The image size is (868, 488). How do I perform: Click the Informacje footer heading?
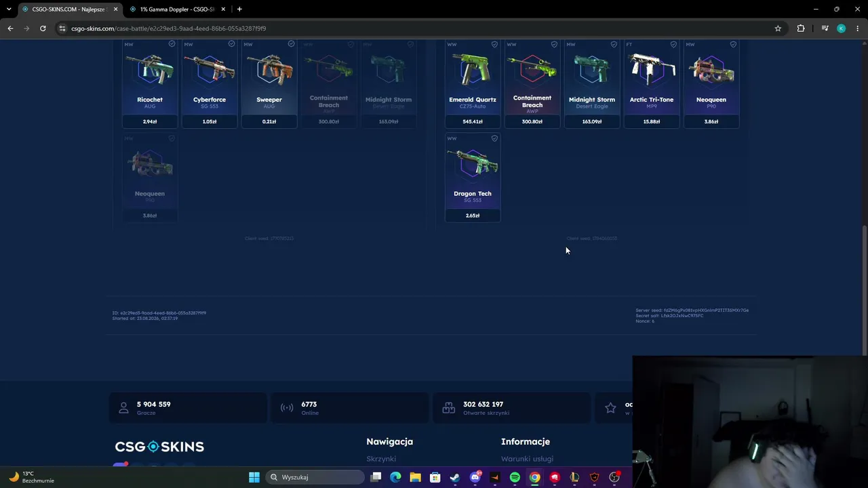pyautogui.click(x=526, y=441)
